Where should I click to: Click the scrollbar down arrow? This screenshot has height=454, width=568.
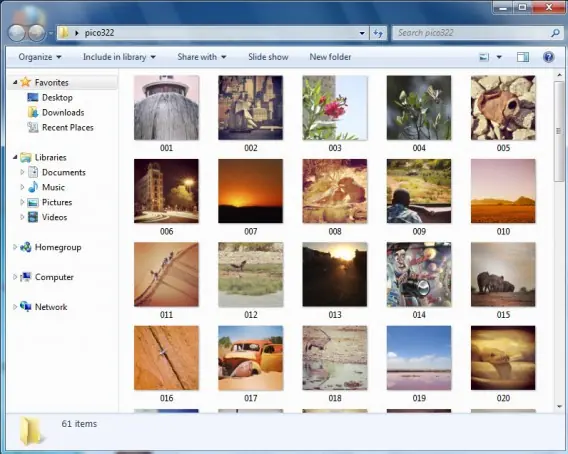coord(559,407)
